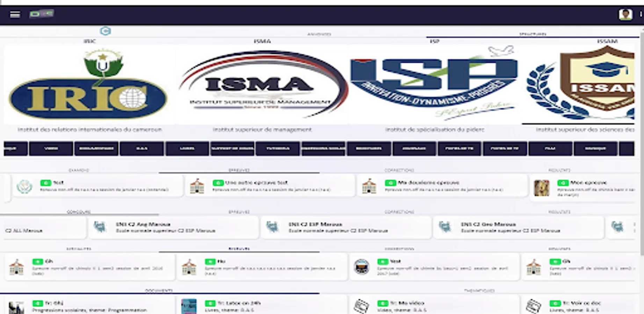Click the photo icon beside 'Tr: Ghj'

(16, 307)
